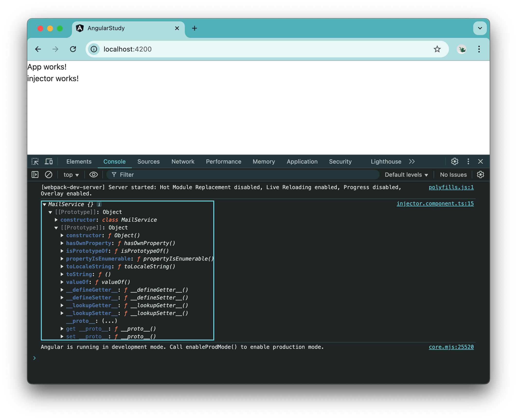Select the Inspect element tool
This screenshot has width=517, height=420.
pos(35,161)
